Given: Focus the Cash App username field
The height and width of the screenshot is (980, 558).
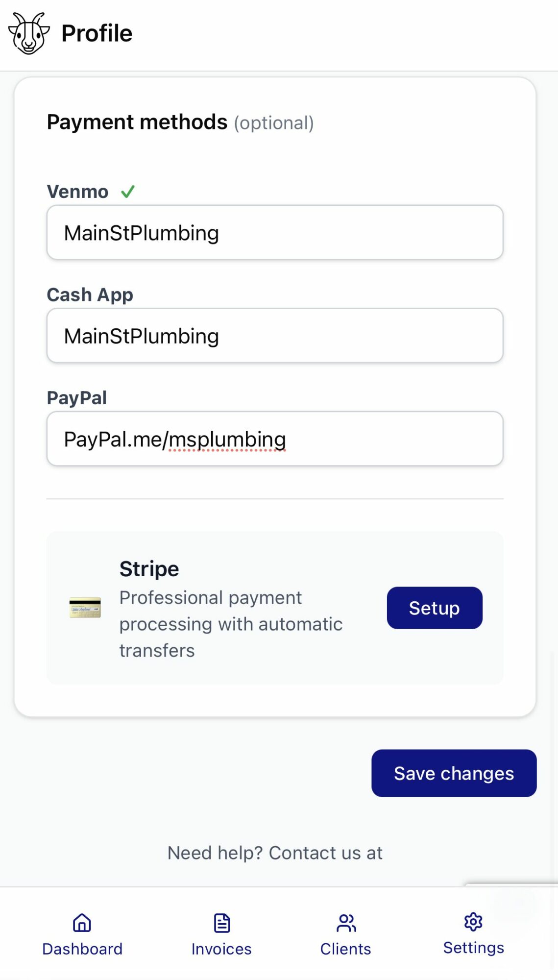Looking at the screenshot, I should click(x=275, y=336).
